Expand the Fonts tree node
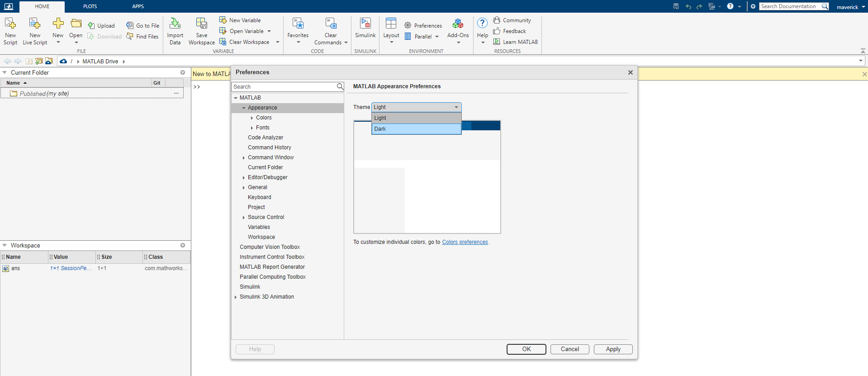 tap(252, 128)
